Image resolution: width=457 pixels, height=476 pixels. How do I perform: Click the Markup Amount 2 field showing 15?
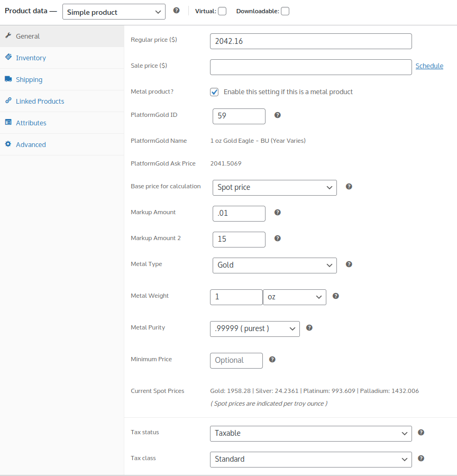tap(239, 240)
